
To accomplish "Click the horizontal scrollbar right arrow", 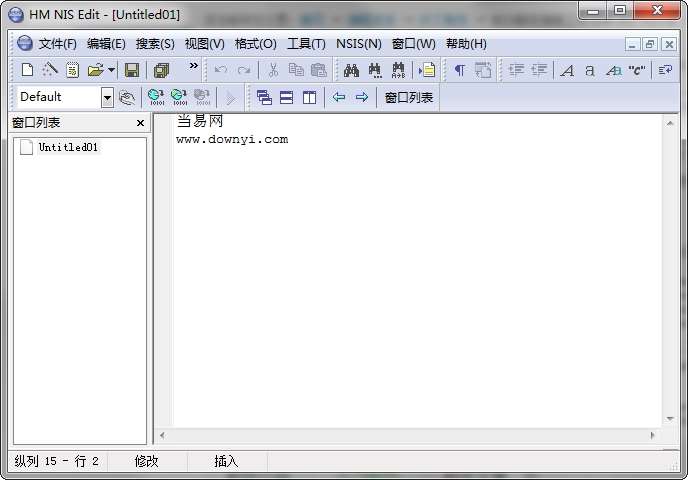I will tap(652, 435).
